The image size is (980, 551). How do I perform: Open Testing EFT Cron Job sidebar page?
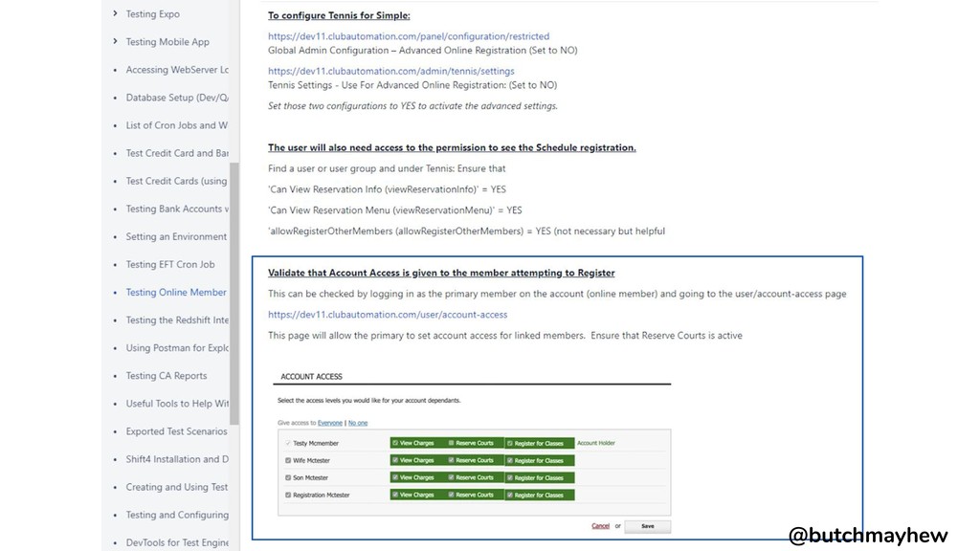[x=170, y=264]
